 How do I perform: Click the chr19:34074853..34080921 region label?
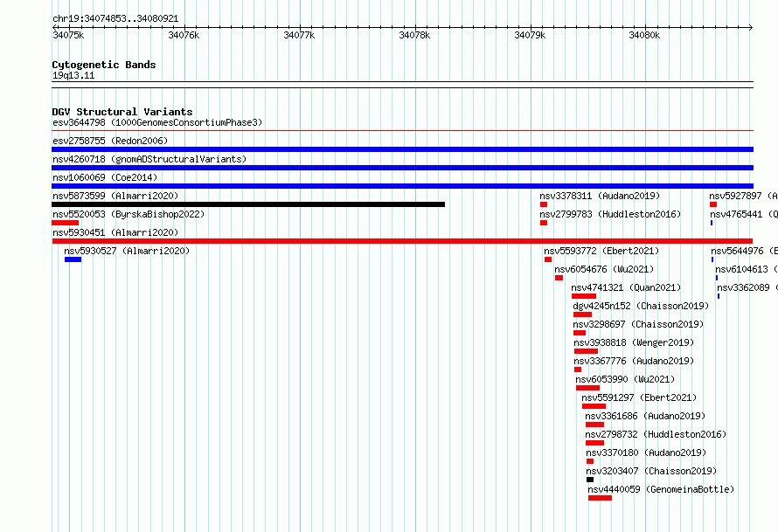(115, 18)
